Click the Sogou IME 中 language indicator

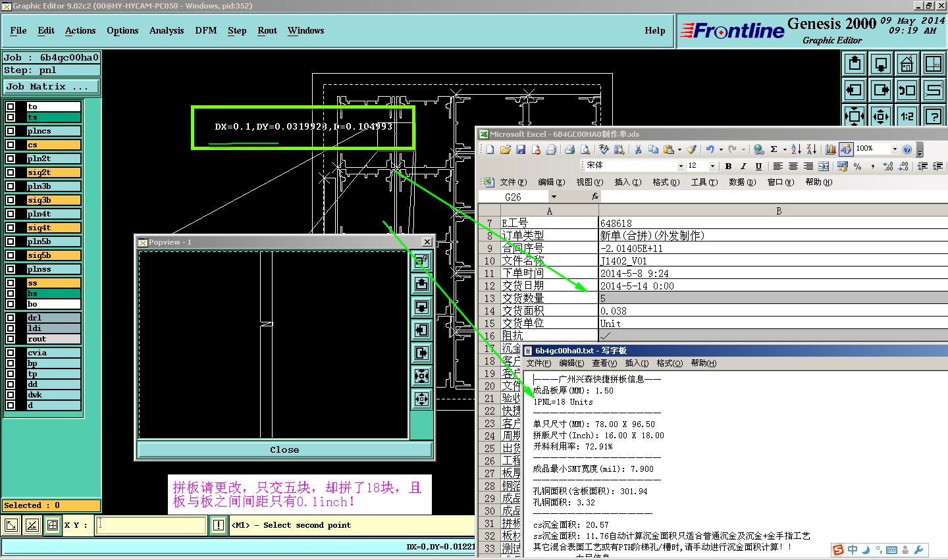[853, 550]
